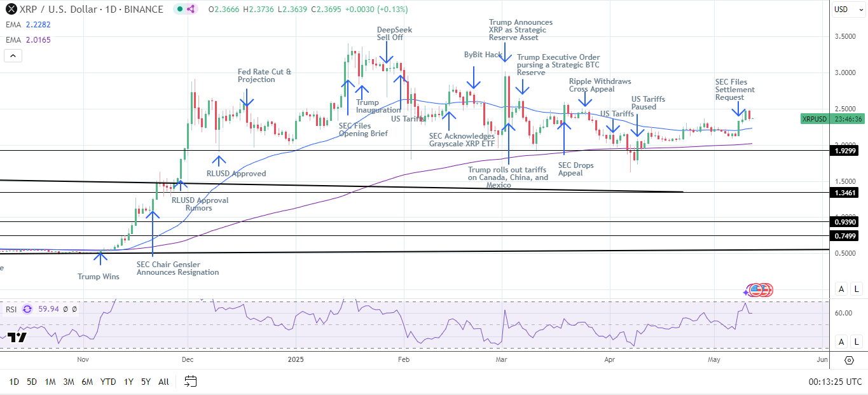Click the May label on time axis
The height and width of the screenshot is (395, 868).
coord(714,359)
